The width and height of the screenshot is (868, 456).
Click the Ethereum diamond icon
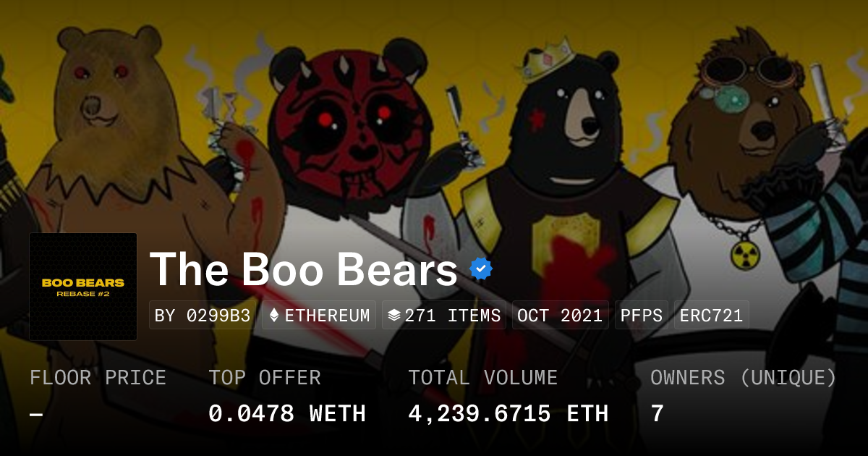point(274,316)
